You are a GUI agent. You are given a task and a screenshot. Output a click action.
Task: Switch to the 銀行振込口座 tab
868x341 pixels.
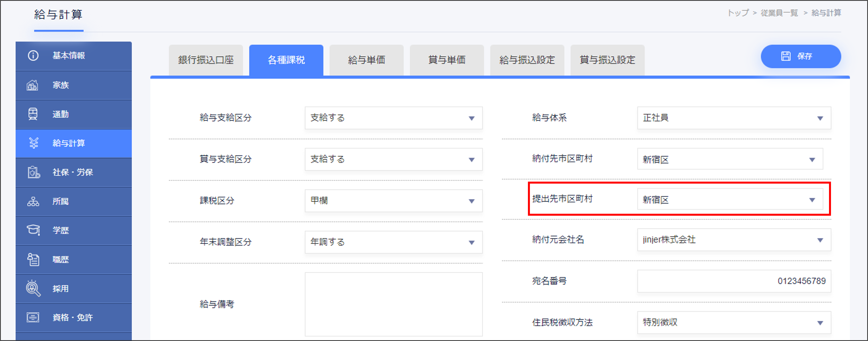point(206,60)
